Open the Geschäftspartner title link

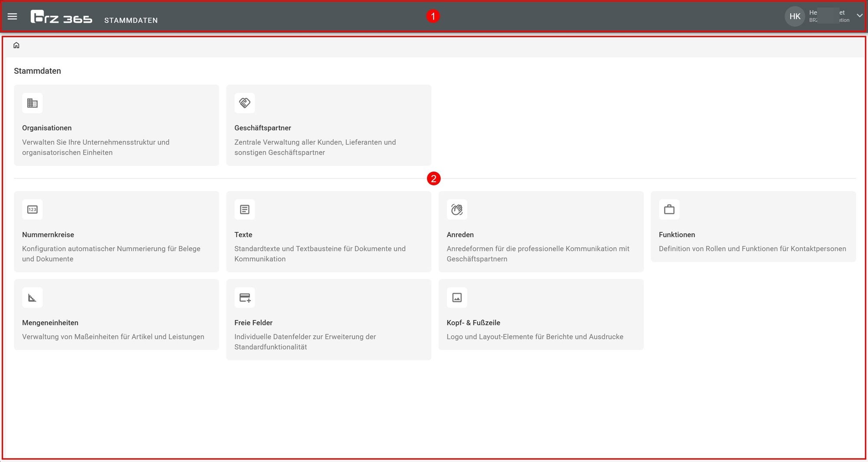[x=263, y=128]
